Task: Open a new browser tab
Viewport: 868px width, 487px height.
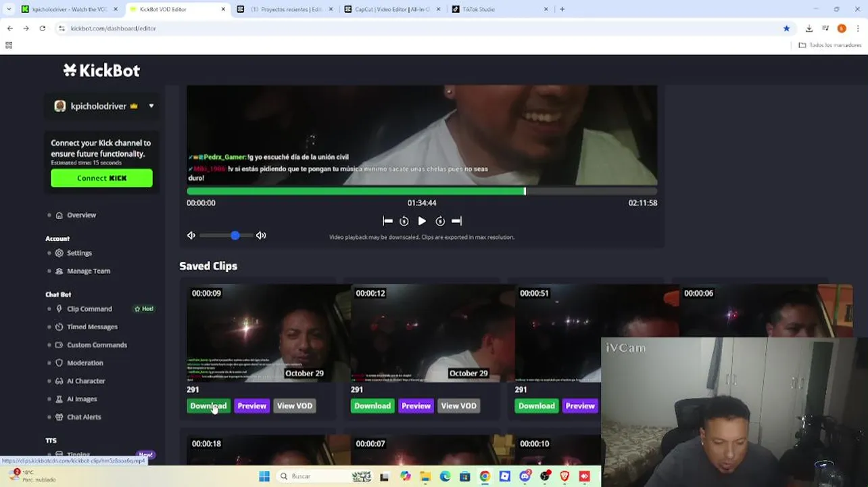Action: coord(562,9)
